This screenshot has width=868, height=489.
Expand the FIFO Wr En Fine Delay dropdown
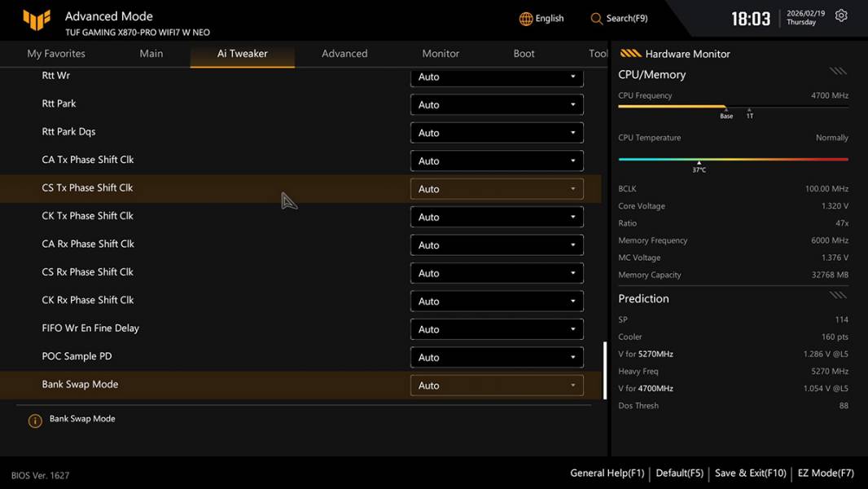pyautogui.click(x=497, y=329)
